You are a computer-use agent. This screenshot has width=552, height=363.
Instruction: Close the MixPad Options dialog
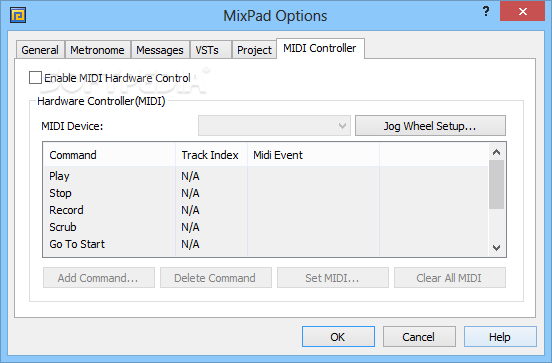pyautogui.click(x=522, y=11)
